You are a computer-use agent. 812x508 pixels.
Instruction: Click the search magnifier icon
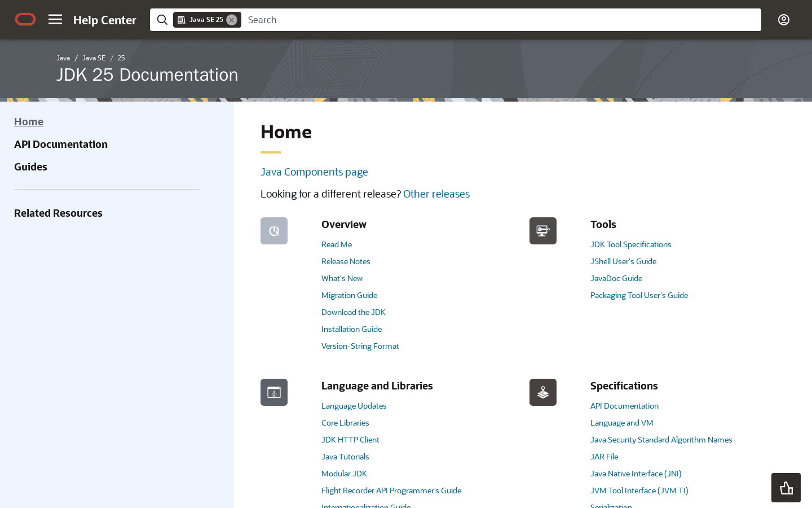click(162, 19)
